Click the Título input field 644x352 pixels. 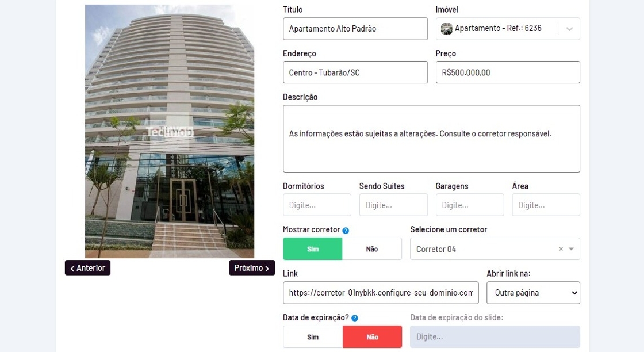355,29
